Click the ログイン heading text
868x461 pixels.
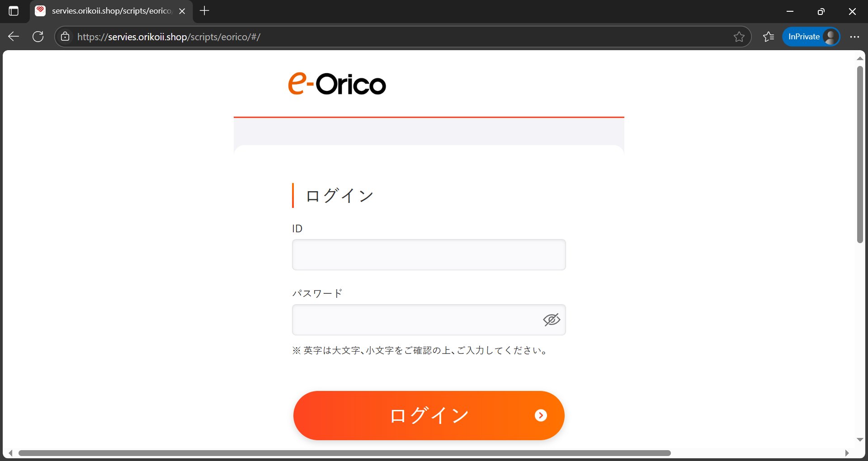pyautogui.click(x=340, y=196)
